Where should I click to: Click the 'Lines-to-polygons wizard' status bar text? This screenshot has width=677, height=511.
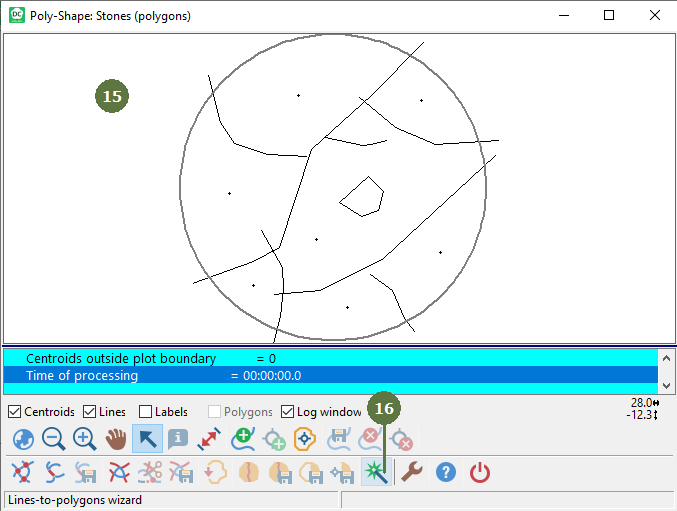[x=75, y=500]
